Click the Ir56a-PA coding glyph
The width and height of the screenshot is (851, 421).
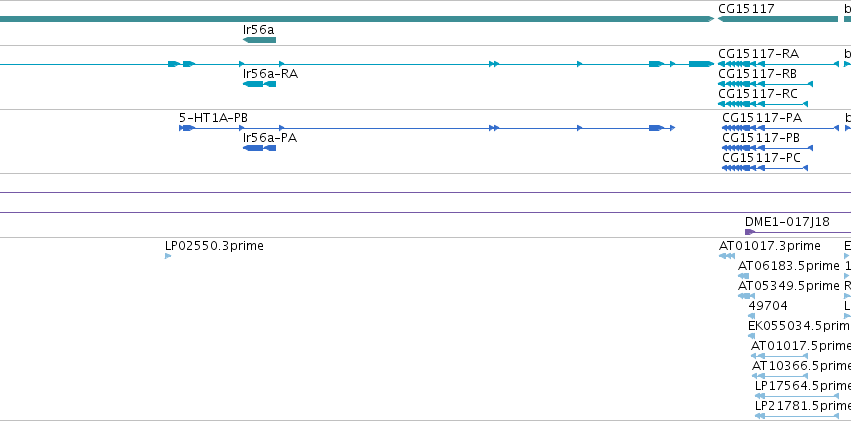coord(259,148)
